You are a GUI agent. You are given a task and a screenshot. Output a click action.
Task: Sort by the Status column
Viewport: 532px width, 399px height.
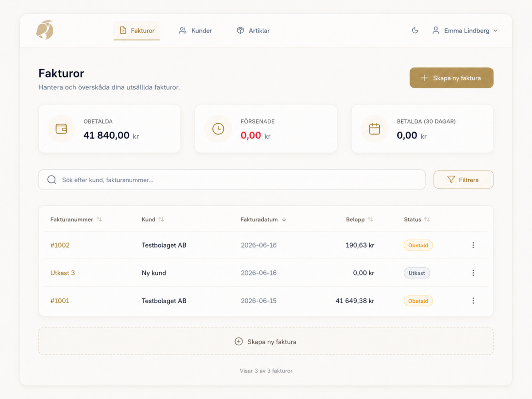click(417, 219)
